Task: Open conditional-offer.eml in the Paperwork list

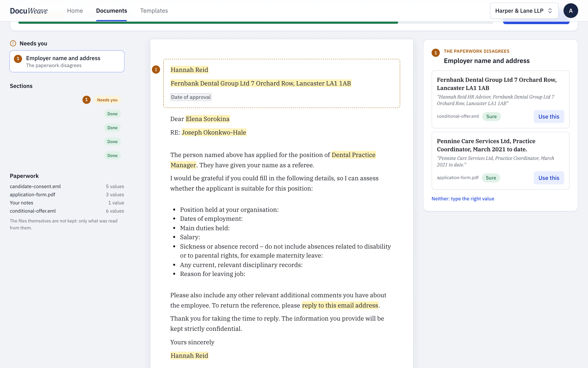Action: click(x=33, y=211)
